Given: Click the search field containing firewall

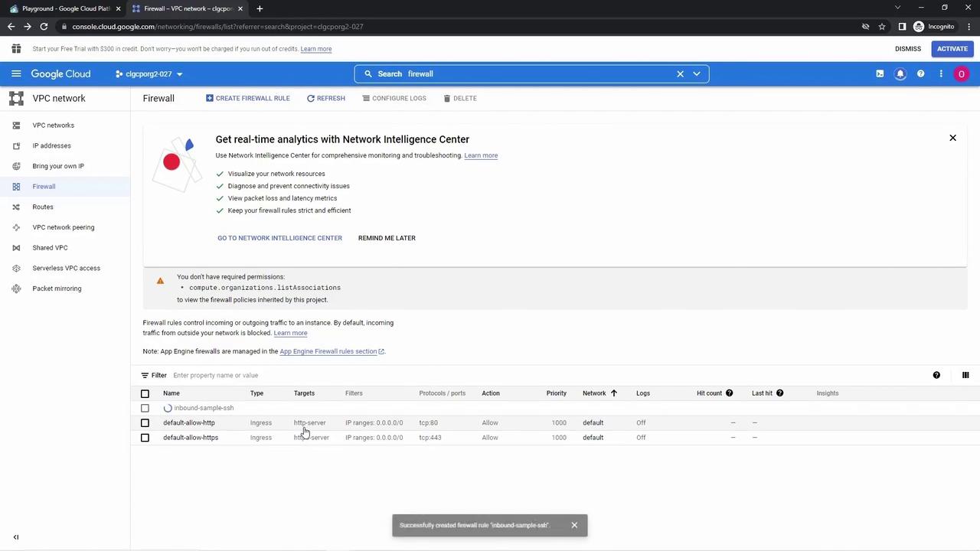Looking at the screenshot, I should tap(531, 74).
